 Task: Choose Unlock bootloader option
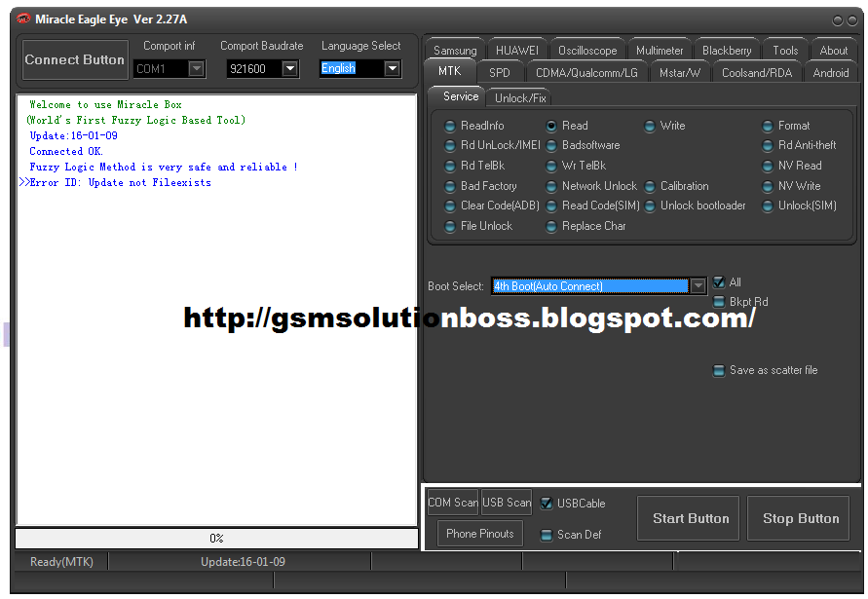[696, 206]
